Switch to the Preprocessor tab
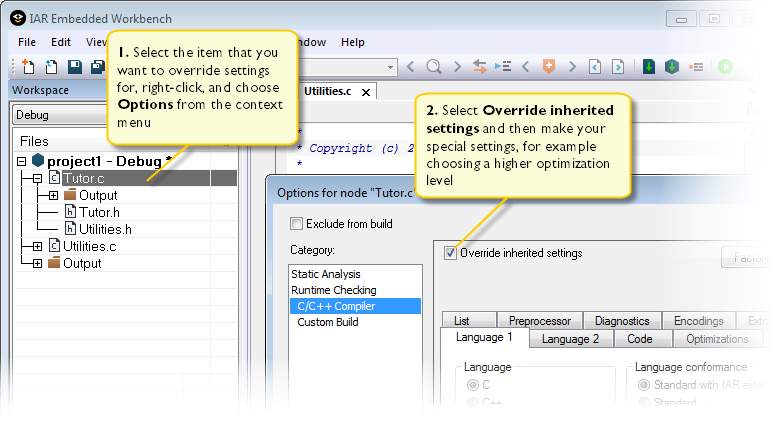773x421 pixels. 540,321
